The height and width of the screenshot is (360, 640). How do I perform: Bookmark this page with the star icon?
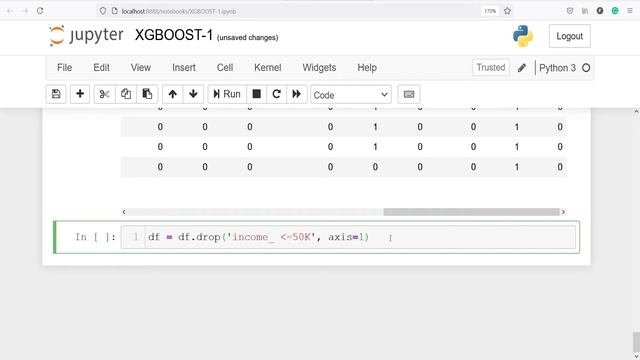click(507, 11)
